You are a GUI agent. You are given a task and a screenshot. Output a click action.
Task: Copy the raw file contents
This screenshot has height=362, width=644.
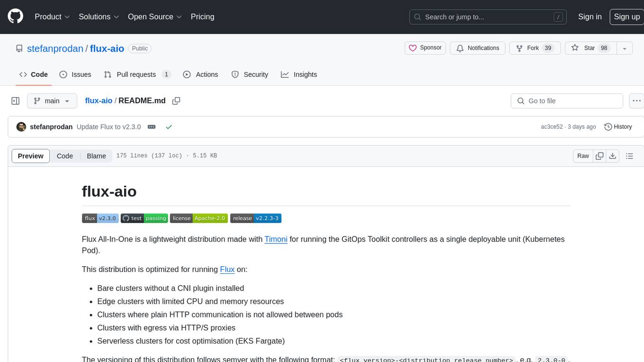pos(600,156)
